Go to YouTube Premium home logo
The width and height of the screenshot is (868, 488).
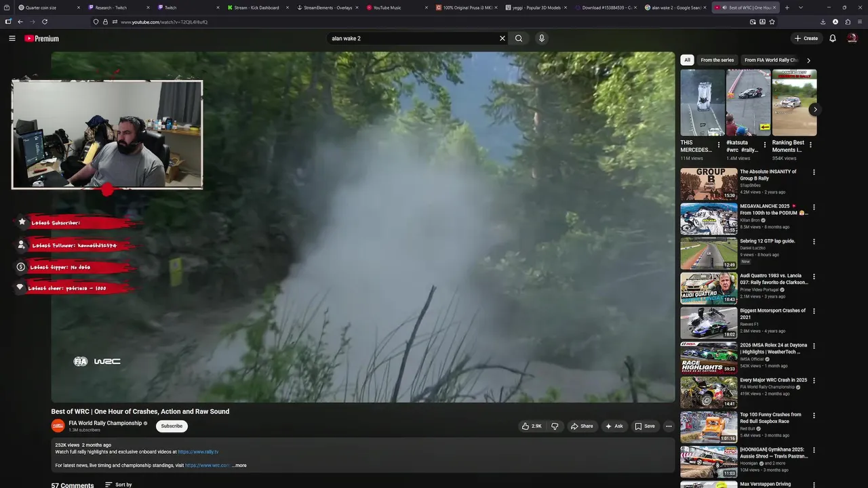pos(42,39)
